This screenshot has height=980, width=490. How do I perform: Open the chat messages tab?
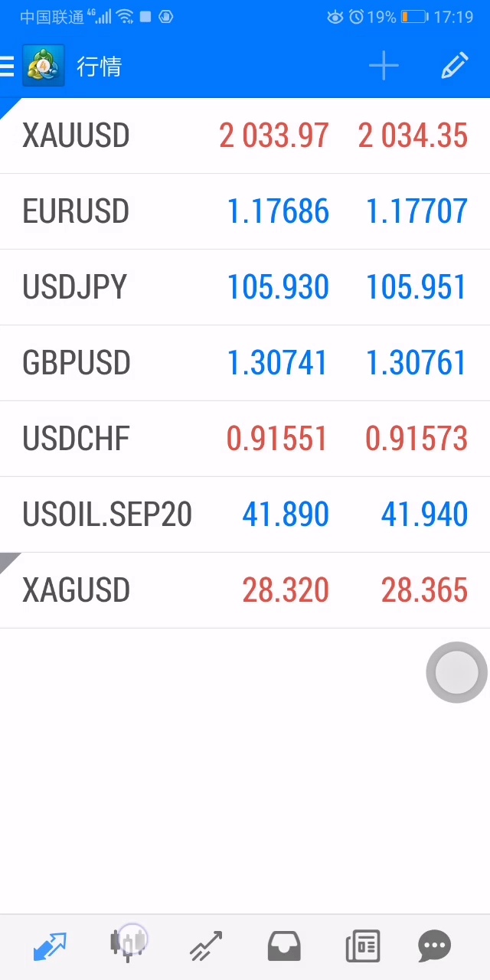click(x=435, y=946)
